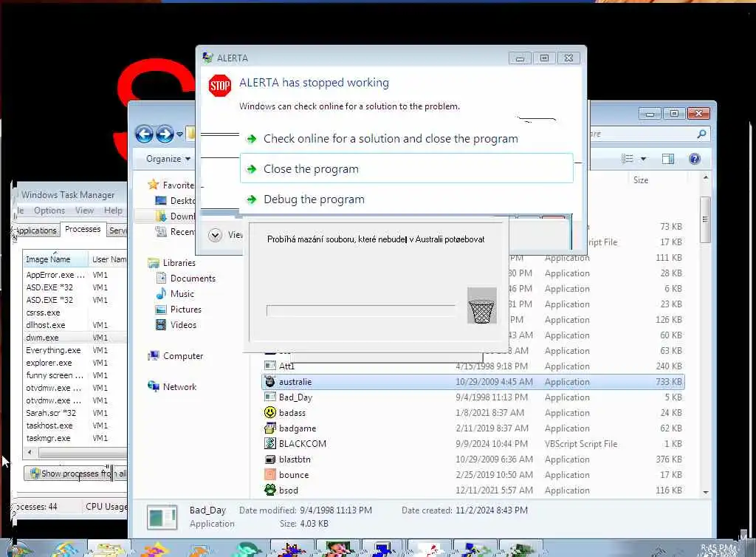Image resolution: width=756 pixels, height=557 pixels.
Task: Choose Debug the program option
Action: pyautogui.click(x=407, y=199)
